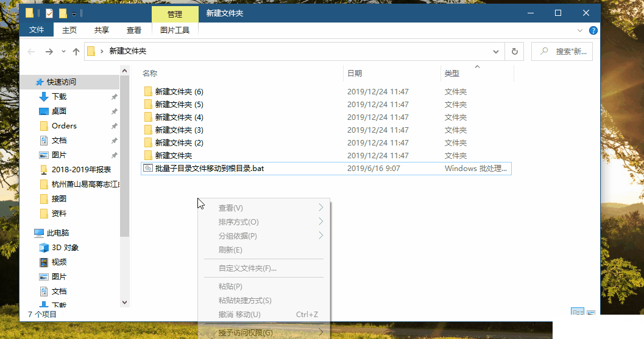This screenshot has height=339, width=644.
Task: Choose 自定义文件夹(F)... from context menu
Action: click(x=264, y=268)
